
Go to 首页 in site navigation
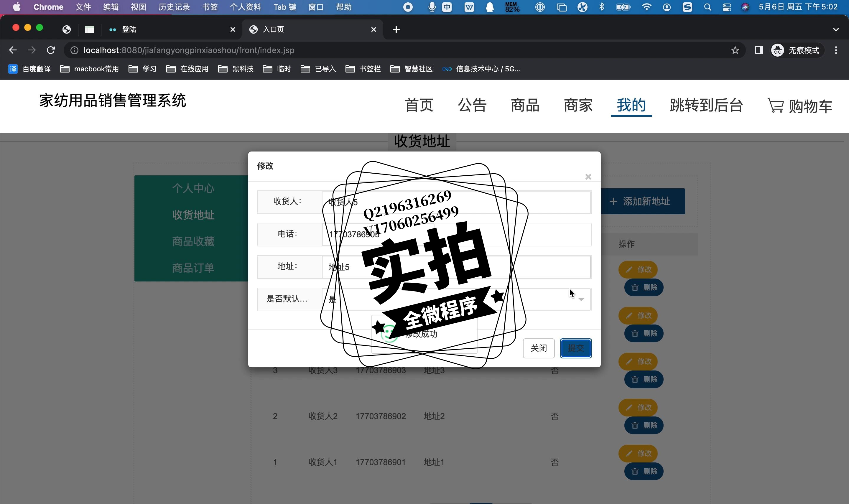419,105
